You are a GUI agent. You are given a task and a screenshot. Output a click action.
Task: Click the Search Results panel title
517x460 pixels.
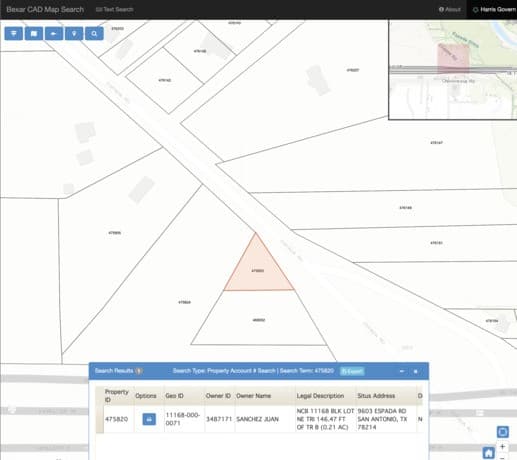(x=114, y=371)
